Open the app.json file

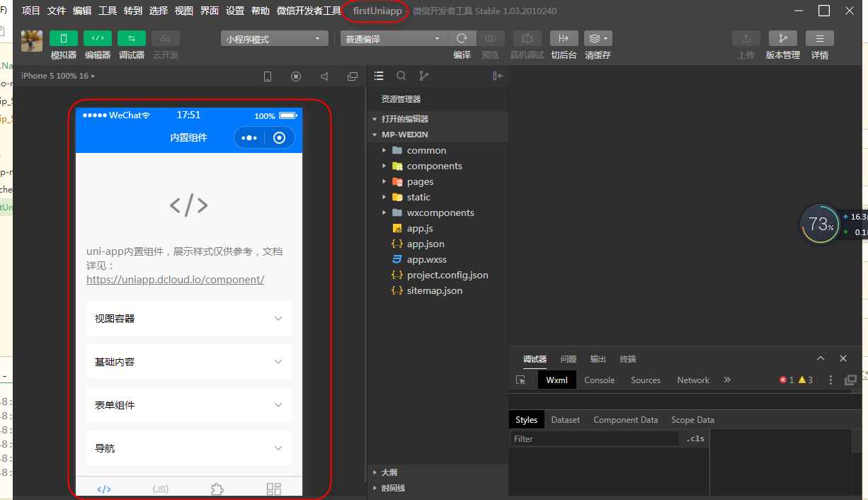(438, 244)
